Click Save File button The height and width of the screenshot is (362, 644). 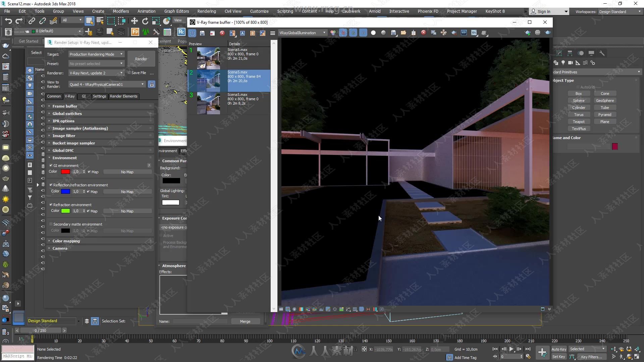point(139,72)
